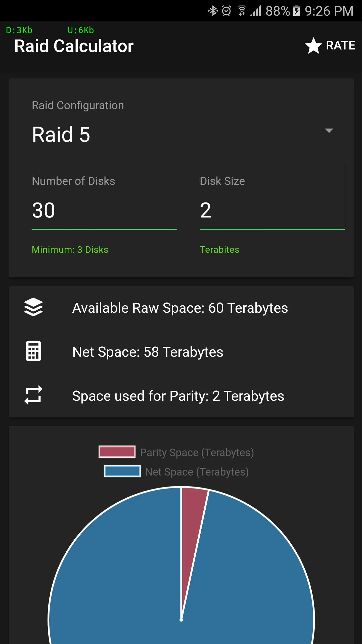Open the Raid Configuration dropdown arrow
The image size is (362, 644).
coord(329,131)
